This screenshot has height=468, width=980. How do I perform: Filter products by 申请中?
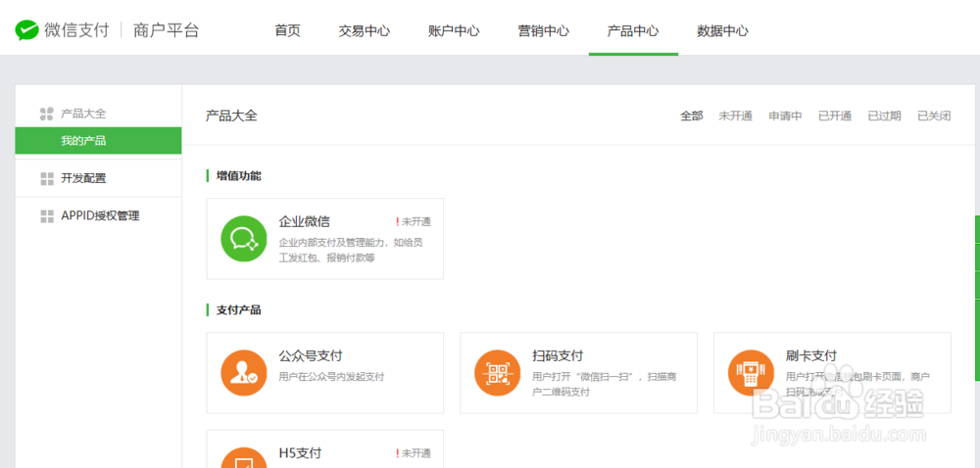coord(786,116)
